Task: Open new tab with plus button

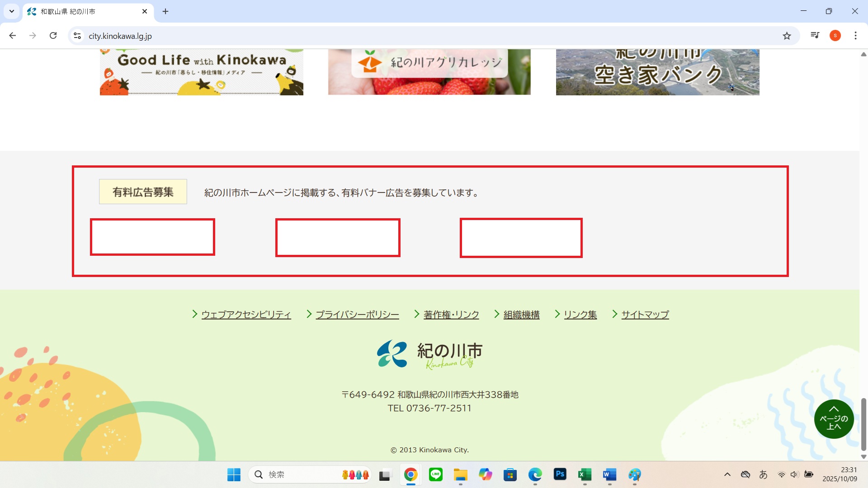Action: tap(165, 11)
